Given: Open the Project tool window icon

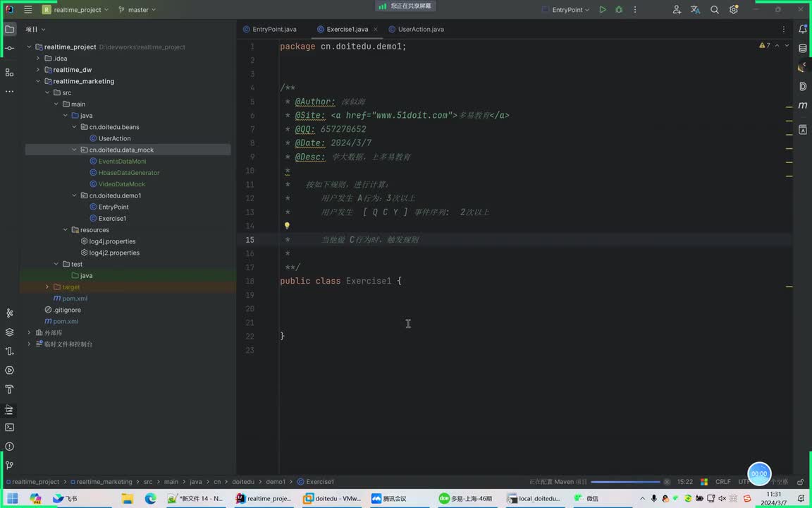Looking at the screenshot, I should tap(9, 29).
